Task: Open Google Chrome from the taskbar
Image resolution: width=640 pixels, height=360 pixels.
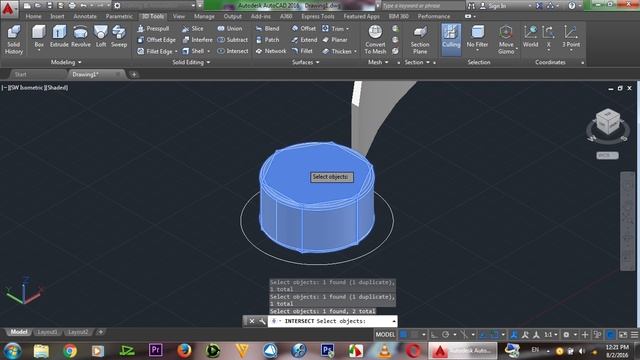Action: [x=70, y=350]
